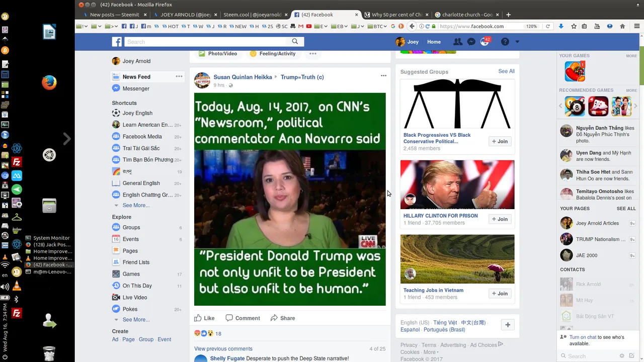Open Live Video in Explore

pyautogui.click(x=135, y=297)
